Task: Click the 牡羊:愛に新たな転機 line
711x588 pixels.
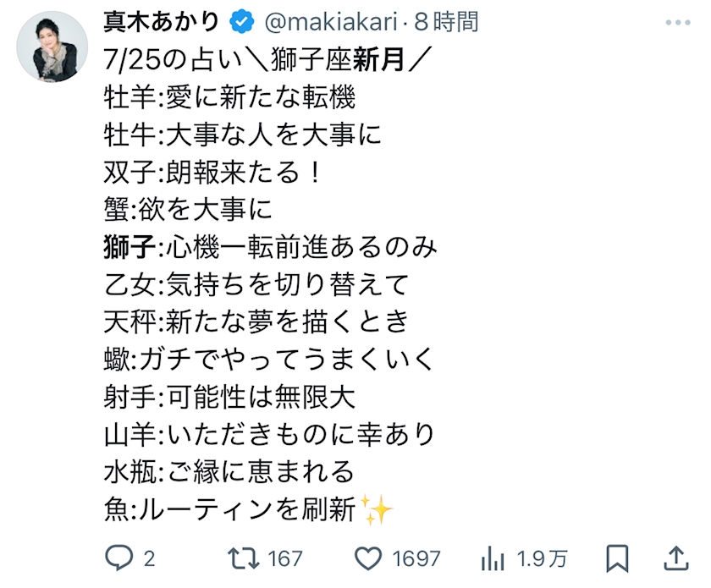Action: pyautogui.click(x=229, y=97)
